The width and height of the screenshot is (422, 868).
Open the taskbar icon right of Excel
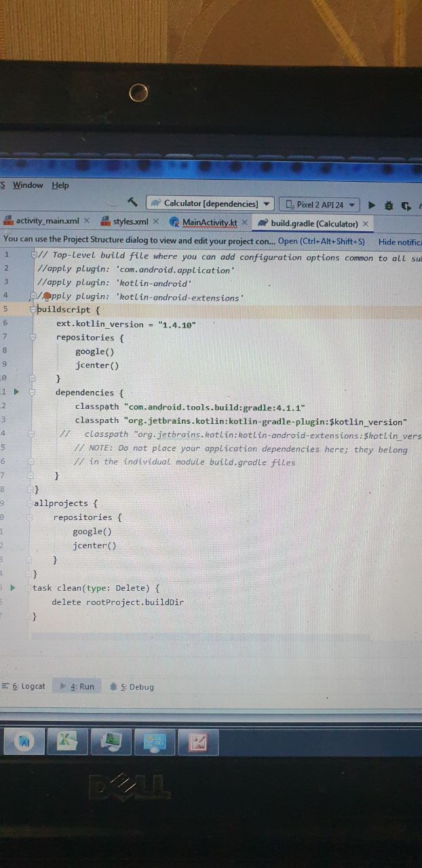point(111,742)
